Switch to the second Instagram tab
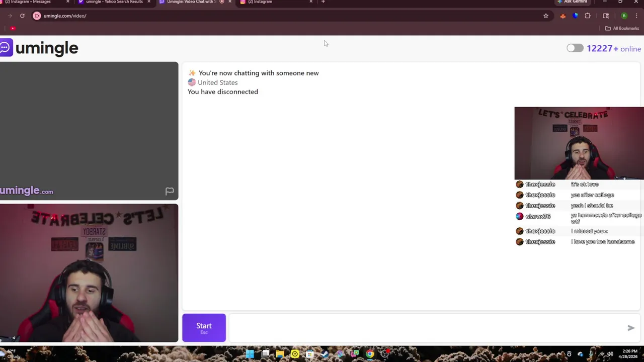This screenshot has height=362, width=644. coord(275,2)
